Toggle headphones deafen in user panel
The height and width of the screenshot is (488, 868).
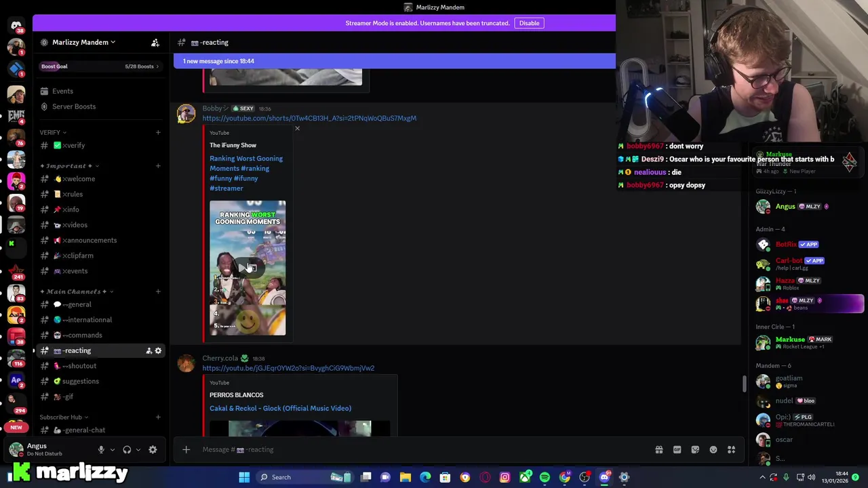[x=127, y=450]
